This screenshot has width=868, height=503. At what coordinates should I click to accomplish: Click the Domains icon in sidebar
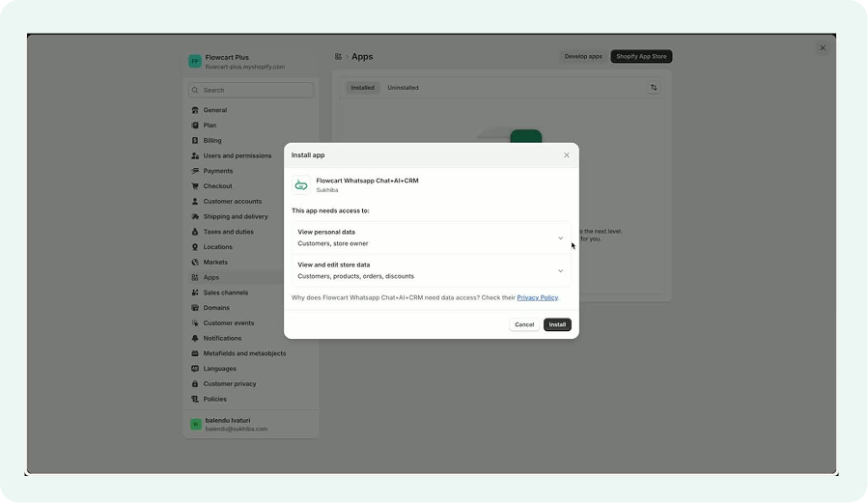tap(195, 308)
